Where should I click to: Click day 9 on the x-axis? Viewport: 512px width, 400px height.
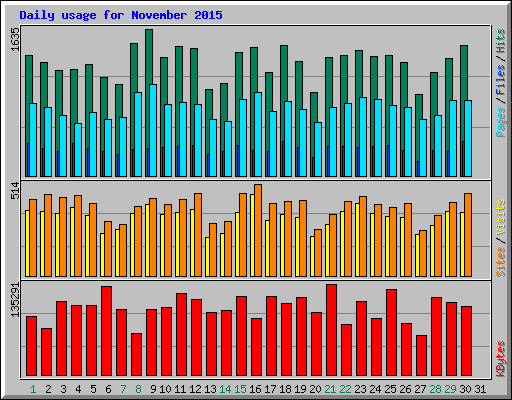click(x=153, y=389)
